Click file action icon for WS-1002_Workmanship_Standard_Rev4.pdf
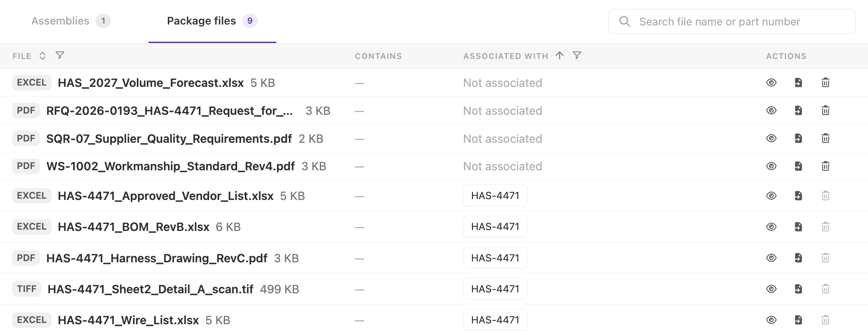The width and height of the screenshot is (868, 335). pyautogui.click(x=798, y=166)
